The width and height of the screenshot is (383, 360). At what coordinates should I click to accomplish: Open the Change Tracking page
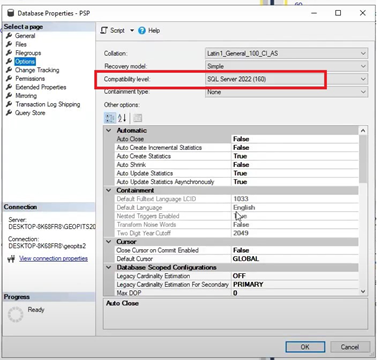pyautogui.click(x=37, y=70)
